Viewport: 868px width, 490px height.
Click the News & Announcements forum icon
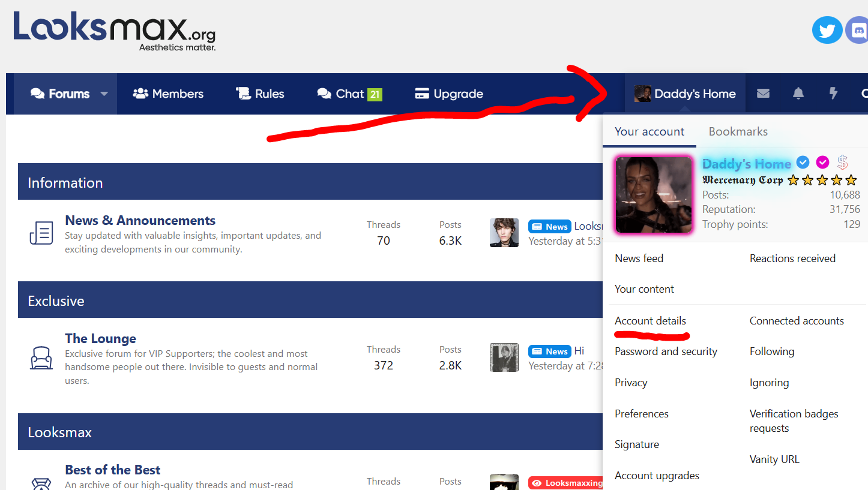coord(41,233)
